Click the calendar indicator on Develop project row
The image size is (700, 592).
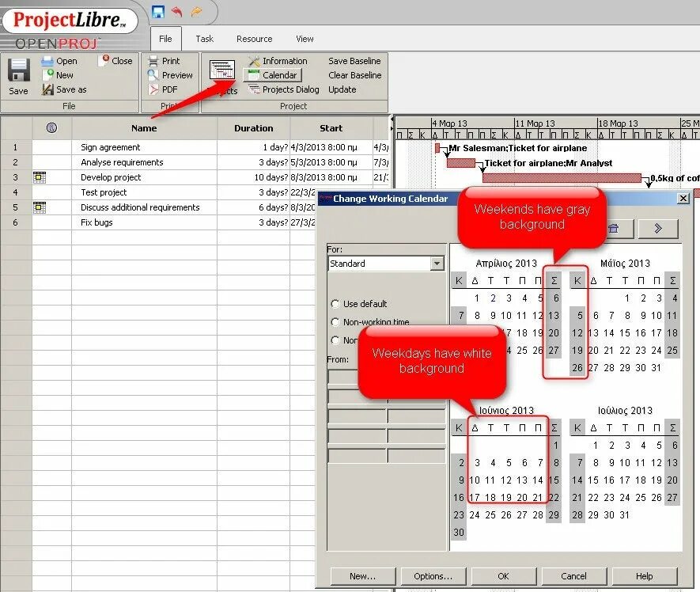point(40,177)
